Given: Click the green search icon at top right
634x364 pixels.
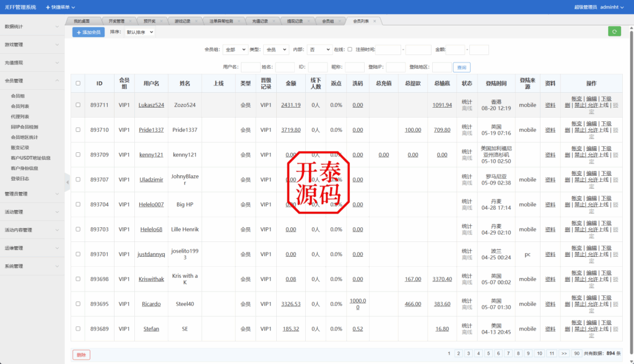Looking at the screenshot, I should (x=614, y=31).
